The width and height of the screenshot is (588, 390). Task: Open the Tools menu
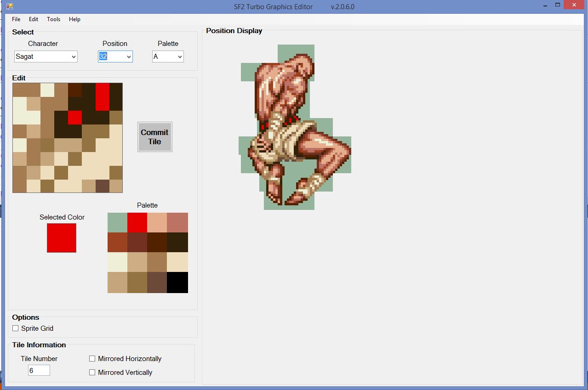click(x=53, y=19)
